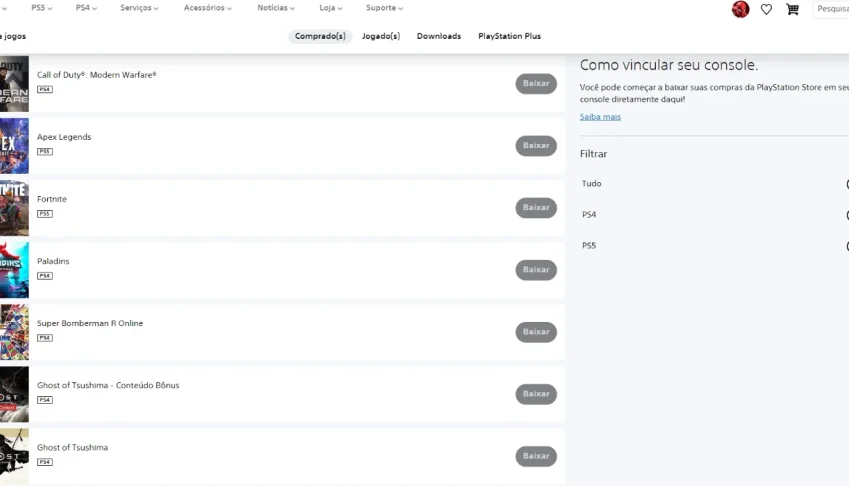Viewport: 849px width, 486px height.
Task: Click the search input field
Action: (831, 9)
